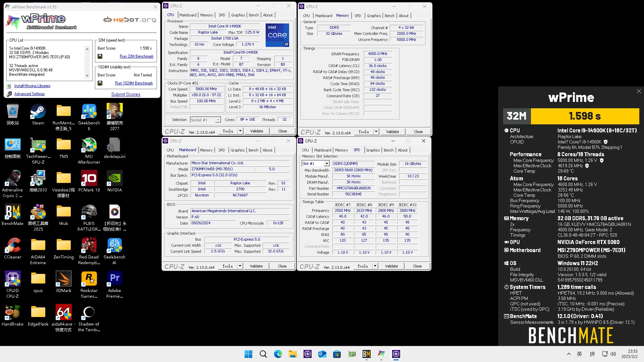Screen dimensions: 644x362
Task: Switch to CPU tab in Memory window
Action: (x=306, y=16)
